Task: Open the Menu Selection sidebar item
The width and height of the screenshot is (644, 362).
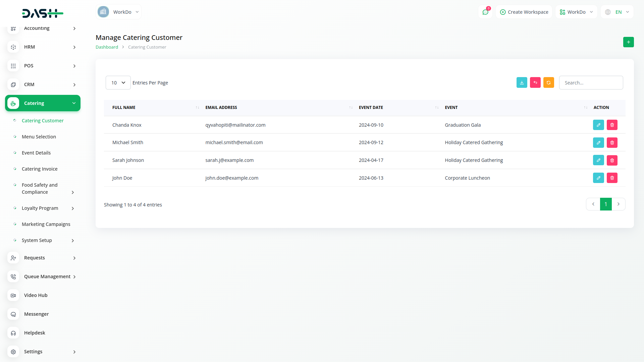Action: coord(39,137)
